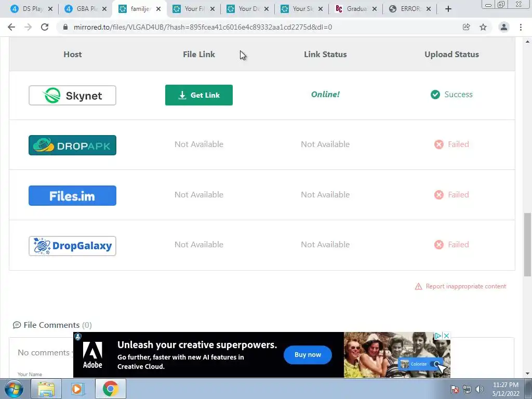Switch to the ERROR tab
Image resolution: width=532 pixels, height=399 pixels.
(x=409, y=9)
